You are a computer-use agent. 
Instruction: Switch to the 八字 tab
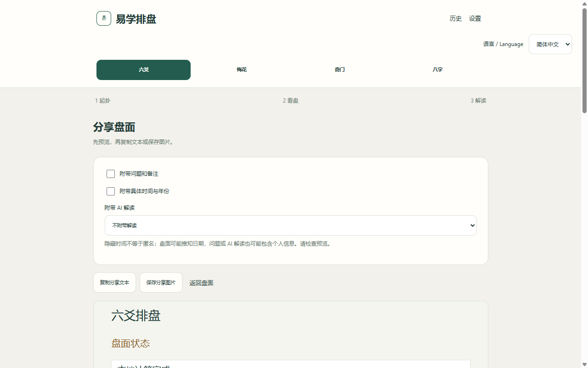point(437,70)
